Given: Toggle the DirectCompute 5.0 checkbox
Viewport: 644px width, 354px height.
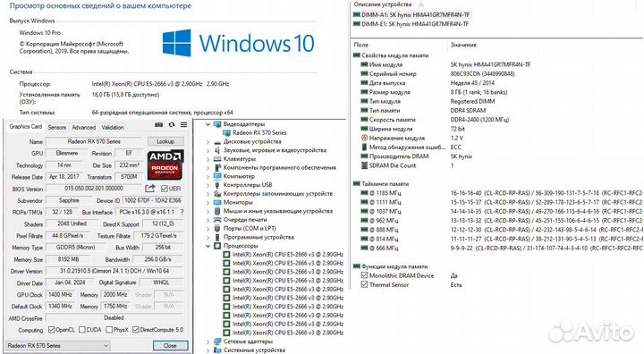Looking at the screenshot, I should pyautogui.click(x=136, y=330).
